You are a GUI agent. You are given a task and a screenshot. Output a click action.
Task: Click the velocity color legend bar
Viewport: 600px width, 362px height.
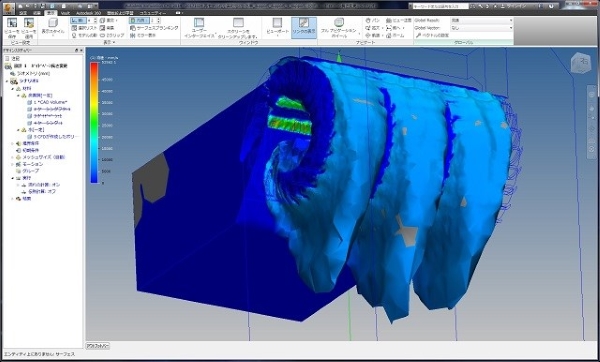94,122
